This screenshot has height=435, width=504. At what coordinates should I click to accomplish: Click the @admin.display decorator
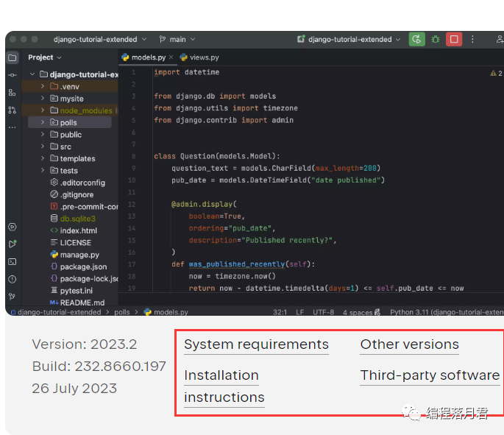pyautogui.click(x=204, y=204)
